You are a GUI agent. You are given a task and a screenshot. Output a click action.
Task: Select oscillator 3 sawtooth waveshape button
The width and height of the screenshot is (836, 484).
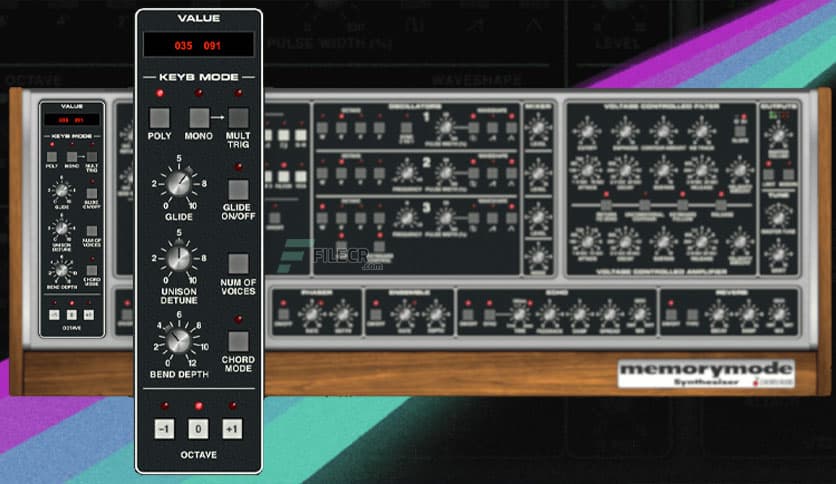[x=492, y=218]
